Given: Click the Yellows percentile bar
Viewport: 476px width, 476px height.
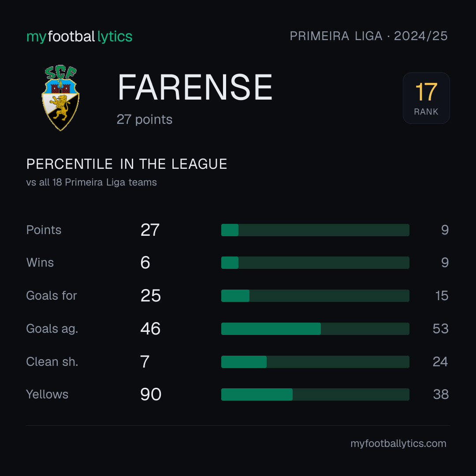Looking at the screenshot, I should point(315,394).
